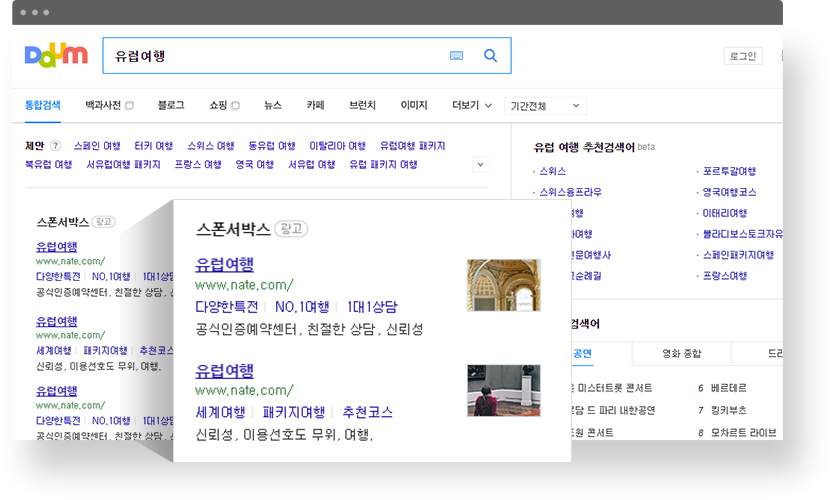Screen dimensions: 831x500
Task: Open the 북유럽 여행 suggestion
Action: click(49, 164)
